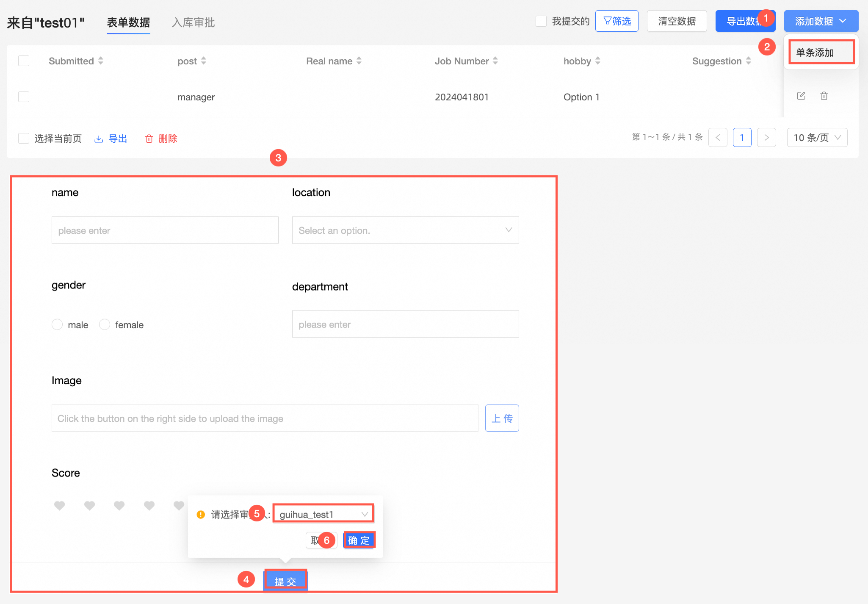Click the 提交 submit button
Image resolution: width=868 pixels, height=604 pixels.
[x=285, y=581]
